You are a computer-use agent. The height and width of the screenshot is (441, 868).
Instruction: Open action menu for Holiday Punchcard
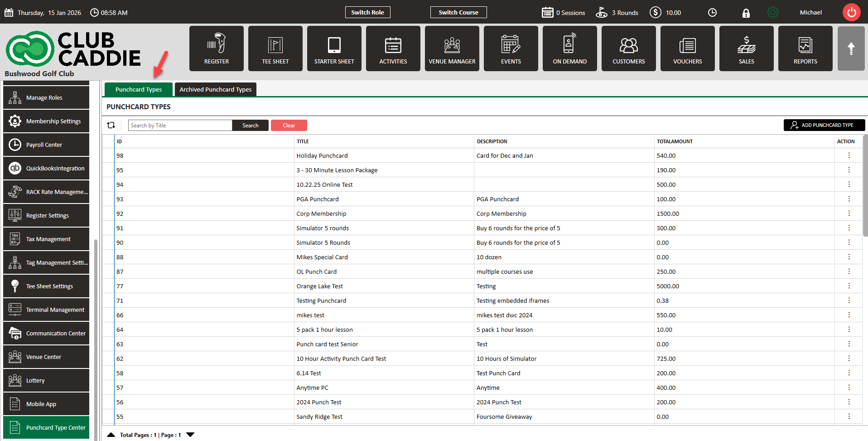(x=849, y=155)
